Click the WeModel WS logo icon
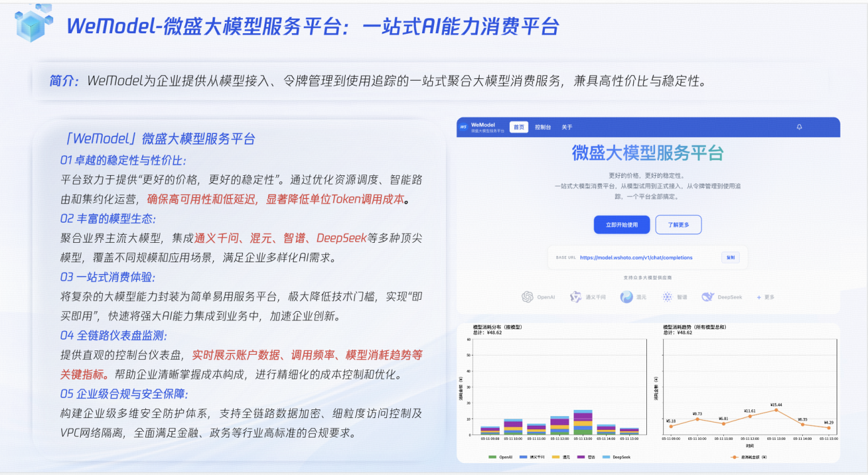The height and width of the screenshot is (475, 868). pyautogui.click(x=463, y=127)
